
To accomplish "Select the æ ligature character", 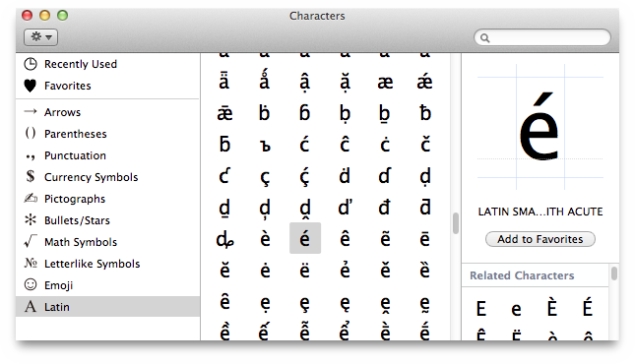I will 385,83.
